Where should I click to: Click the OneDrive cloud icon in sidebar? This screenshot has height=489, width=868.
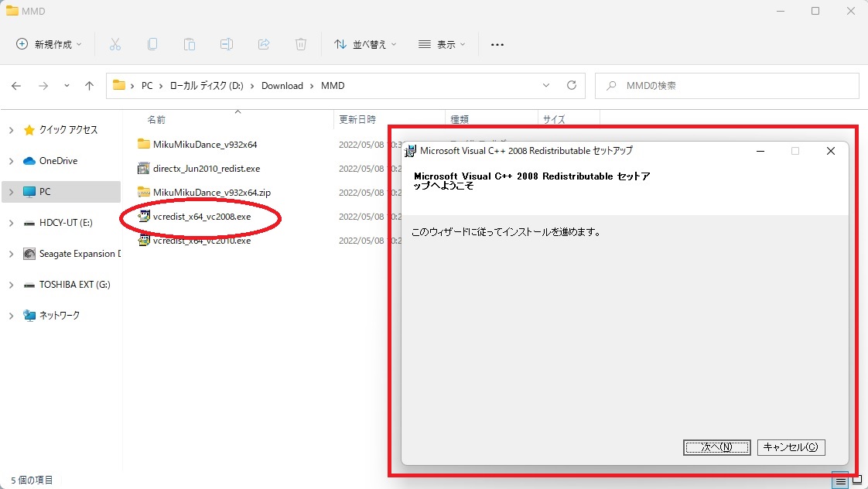pos(29,161)
